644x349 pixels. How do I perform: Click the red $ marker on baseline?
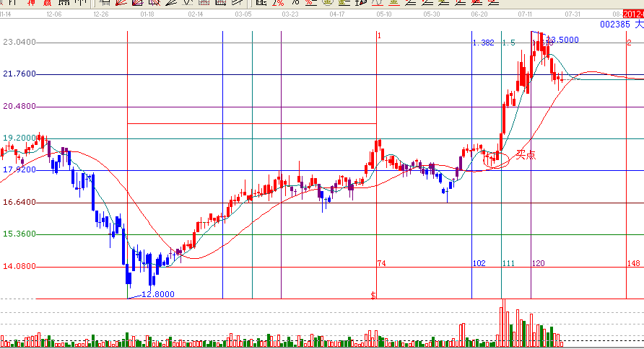pyautogui.click(x=373, y=296)
